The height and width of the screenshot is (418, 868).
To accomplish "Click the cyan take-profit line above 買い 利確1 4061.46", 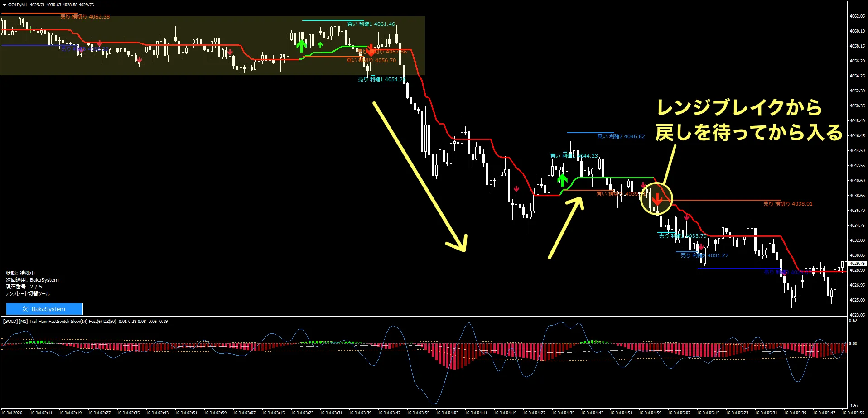I will (333, 20).
